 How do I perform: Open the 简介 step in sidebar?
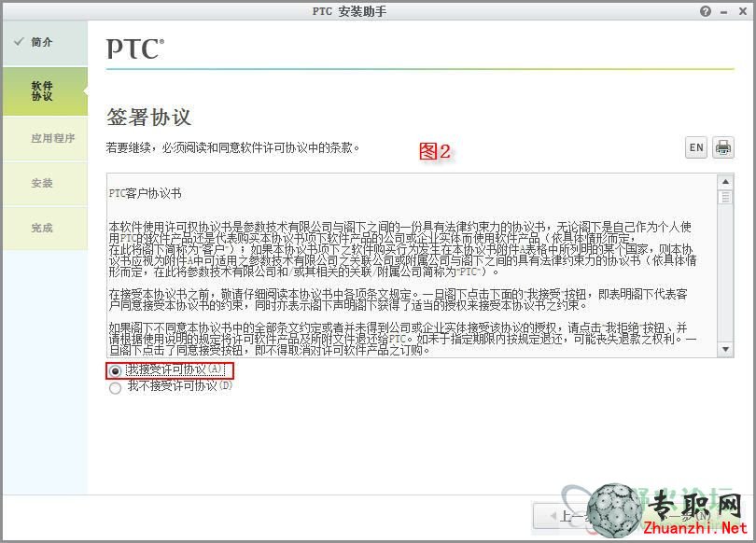45,42
